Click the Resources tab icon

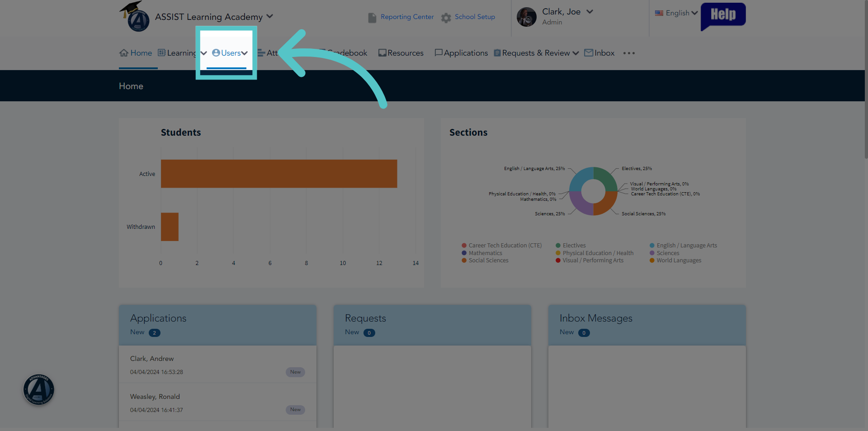tap(382, 53)
